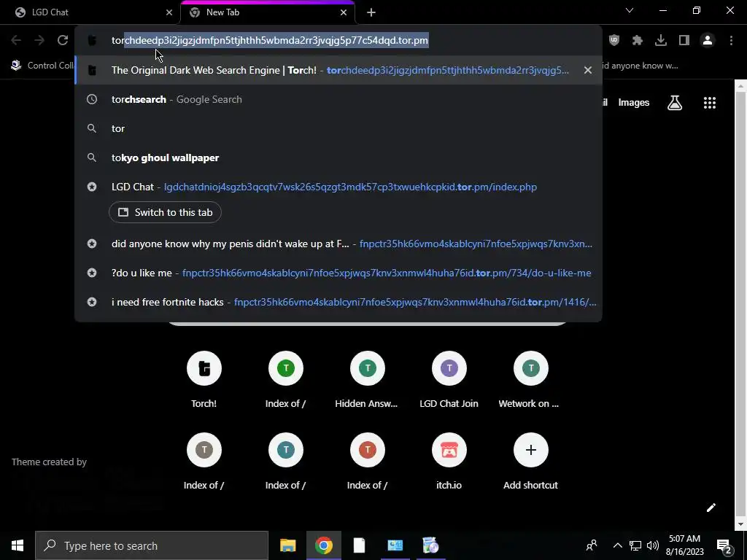This screenshot has height=560, width=747.
Task: Select the '?do u like me' suggestion
Action: 338,273
